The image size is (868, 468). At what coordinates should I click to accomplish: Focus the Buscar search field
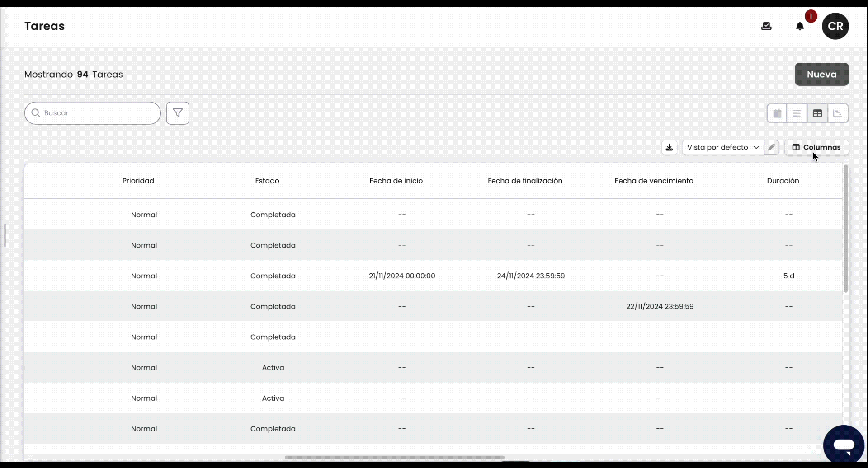pyautogui.click(x=93, y=113)
